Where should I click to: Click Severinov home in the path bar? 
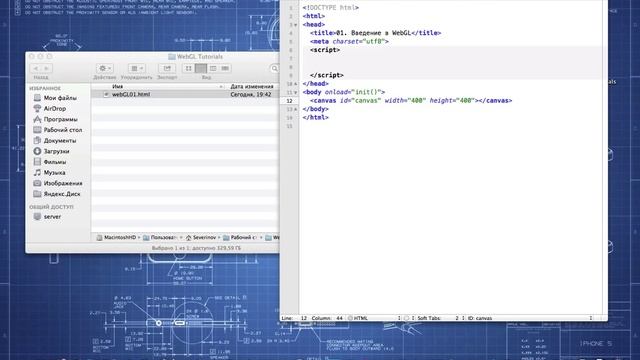[x=201, y=238]
